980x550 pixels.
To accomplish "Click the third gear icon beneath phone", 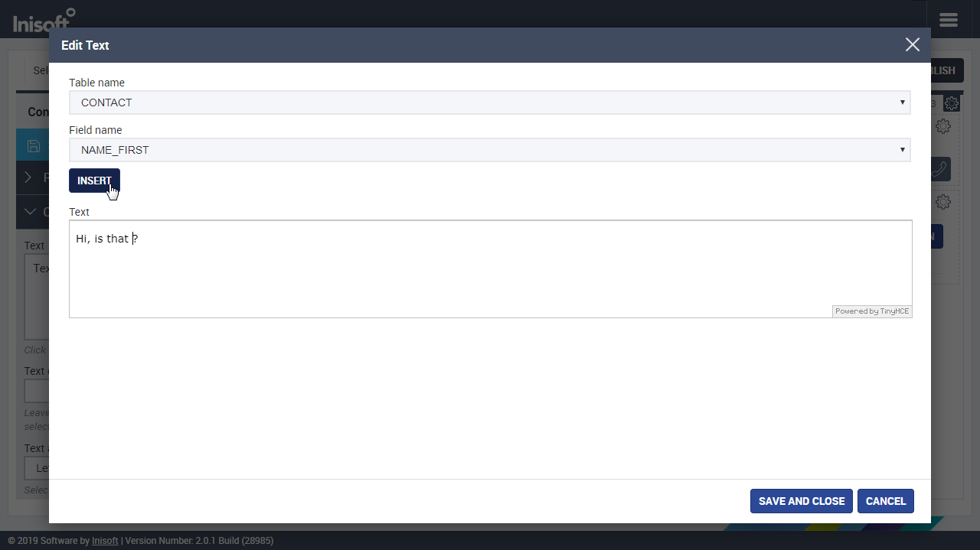I will (943, 202).
